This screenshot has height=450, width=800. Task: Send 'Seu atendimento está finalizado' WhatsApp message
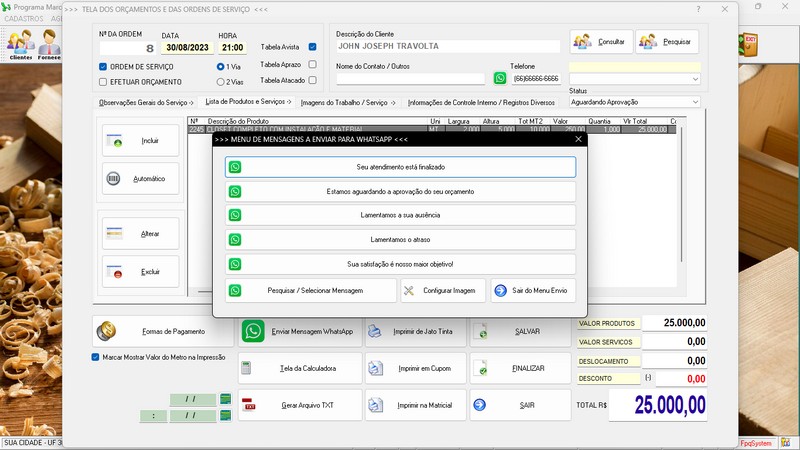point(401,167)
